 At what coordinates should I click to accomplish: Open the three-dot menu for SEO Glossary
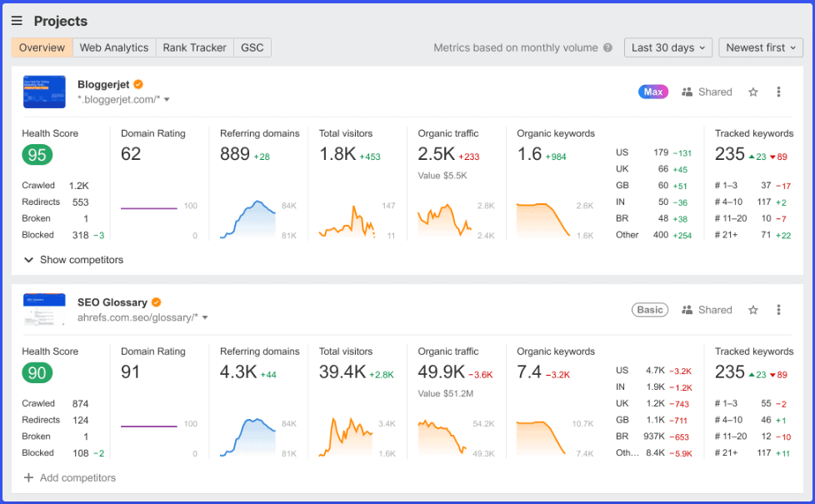coord(778,309)
